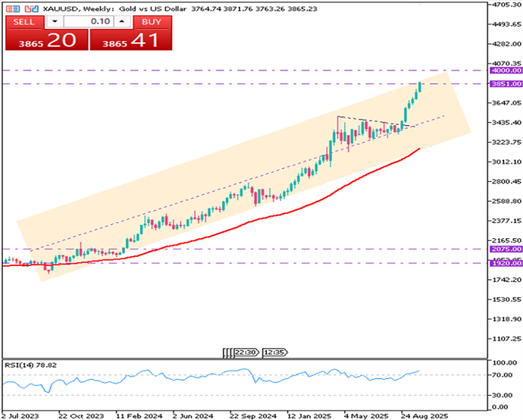Viewport: 523px width, 420px height.
Task: Select the 3851.00 price level label
Action: point(506,84)
